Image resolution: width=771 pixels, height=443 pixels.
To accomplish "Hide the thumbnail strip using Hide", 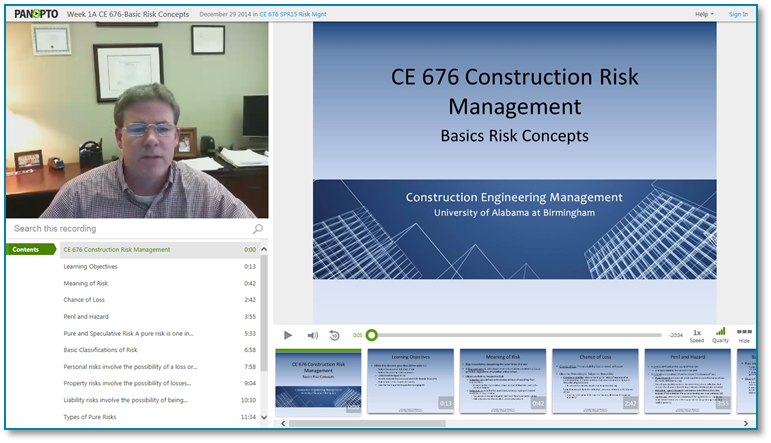I will [744, 334].
